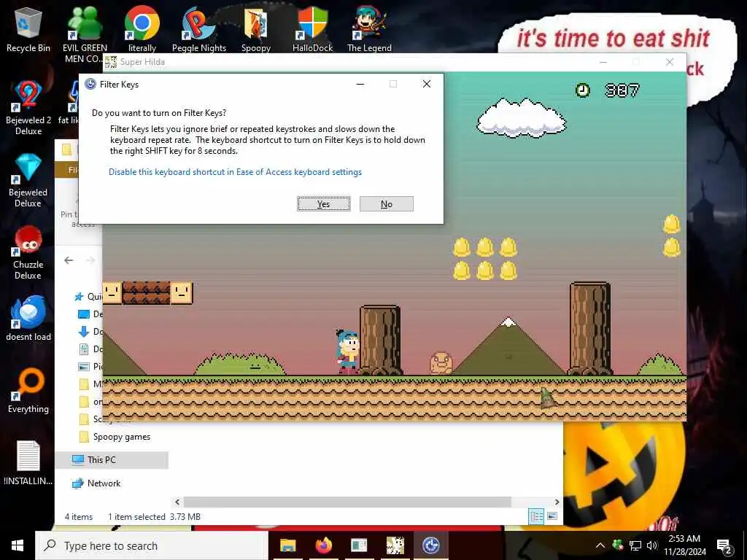The height and width of the screenshot is (560, 747).
Task: Close the Filter Keys dialog
Action: point(426,84)
